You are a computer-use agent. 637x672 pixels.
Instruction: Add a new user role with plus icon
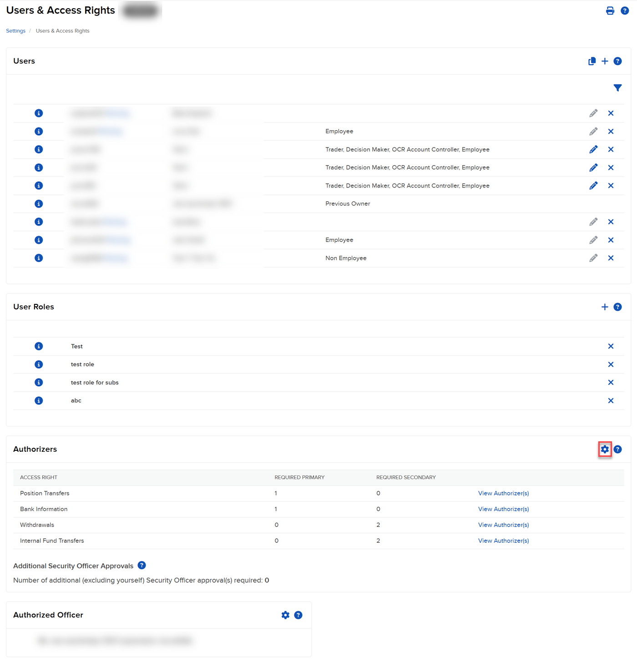[605, 307]
